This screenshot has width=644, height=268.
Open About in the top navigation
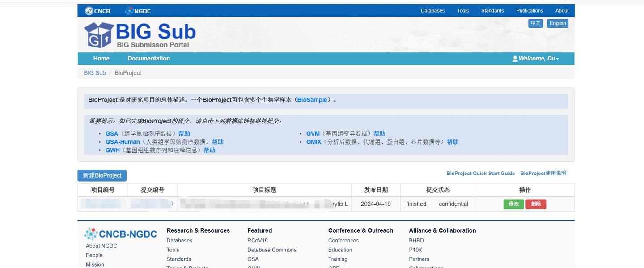point(562,11)
